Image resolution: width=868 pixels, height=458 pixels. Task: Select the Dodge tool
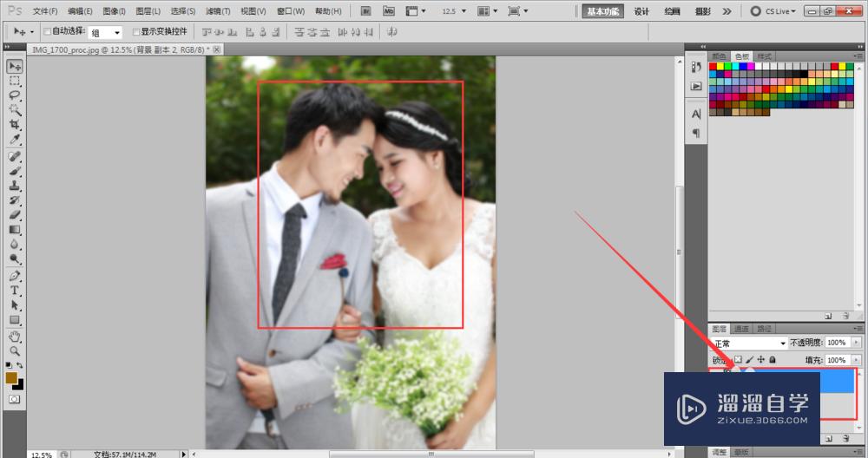pyautogui.click(x=15, y=258)
